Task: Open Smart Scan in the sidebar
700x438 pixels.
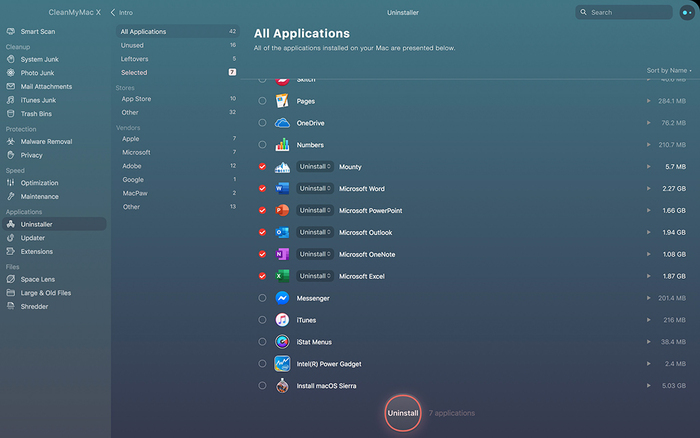Action: click(40, 32)
